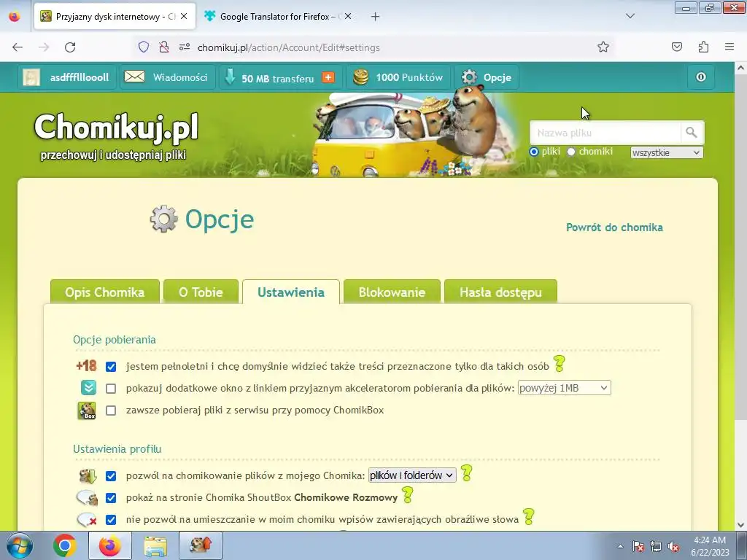The height and width of the screenshot is (560, 747).
Task: Open asdfffllloooll profile link
Action: tap(80, 77)
